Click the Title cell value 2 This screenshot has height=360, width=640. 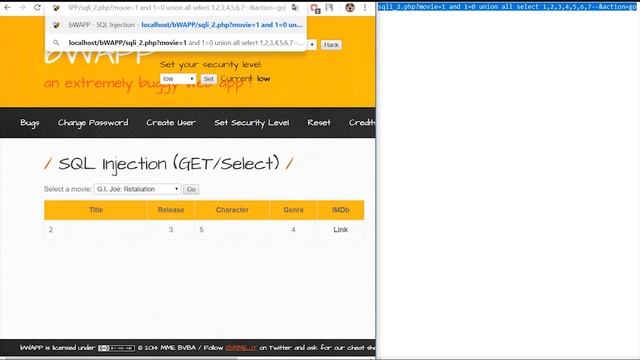(x=51, y=230)
